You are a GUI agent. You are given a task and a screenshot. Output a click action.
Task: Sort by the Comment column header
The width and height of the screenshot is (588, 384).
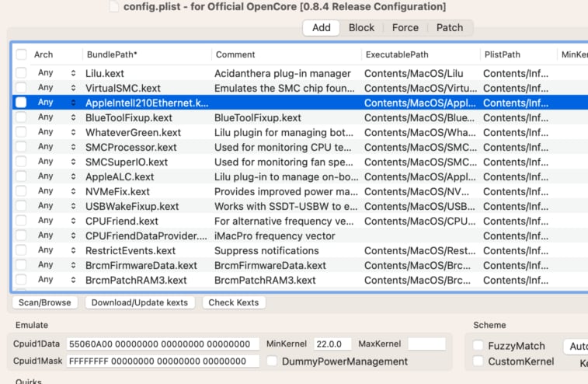pos(235,54)
